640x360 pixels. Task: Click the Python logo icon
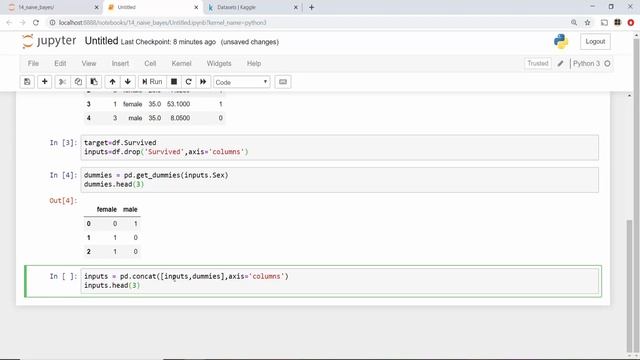pyautogui.click(x=561, y=41)
